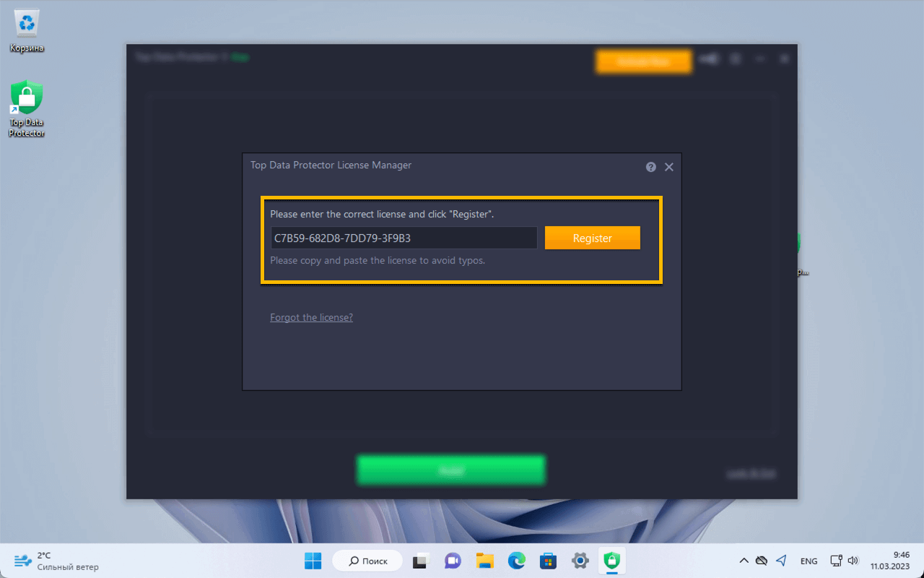Open the clock and date showing 9:46
The height and width of the screenshot is (578, 924).
point(891,561)
